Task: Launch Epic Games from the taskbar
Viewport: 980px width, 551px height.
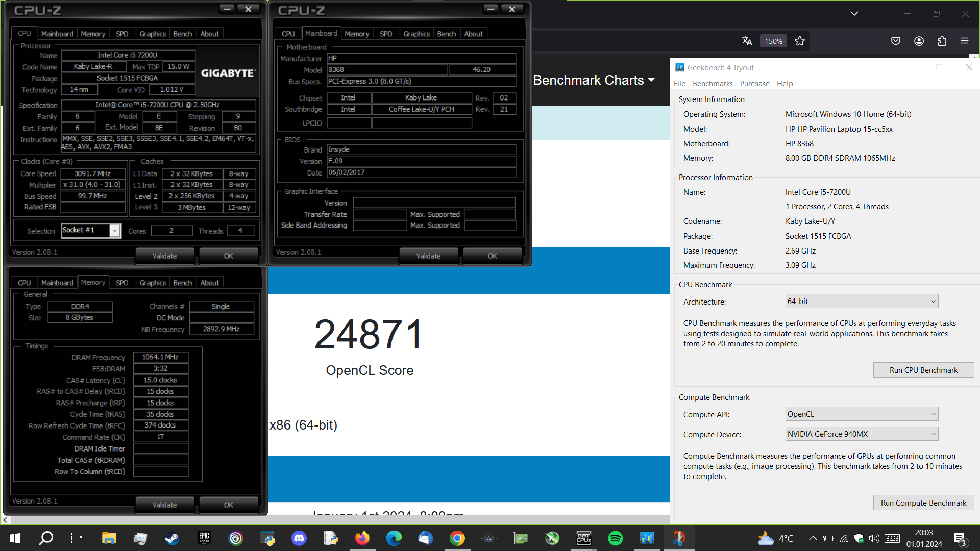Action: (204, 538)
